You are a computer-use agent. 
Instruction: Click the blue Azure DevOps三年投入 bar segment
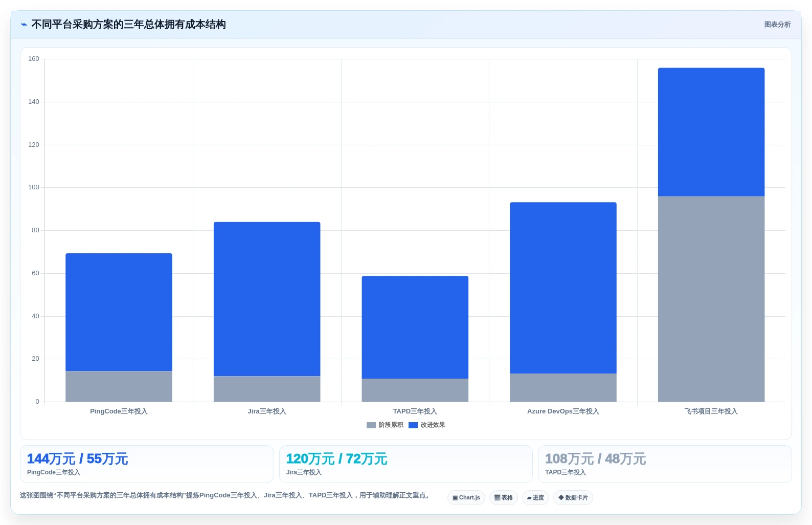pyautogui.click(x=563, y=288)
